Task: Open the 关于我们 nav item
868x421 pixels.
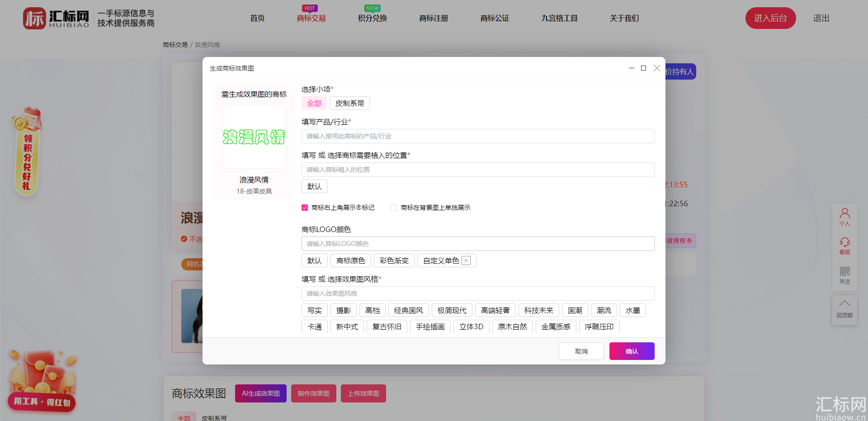Action: pyautogui.click(x=624, y=18)
